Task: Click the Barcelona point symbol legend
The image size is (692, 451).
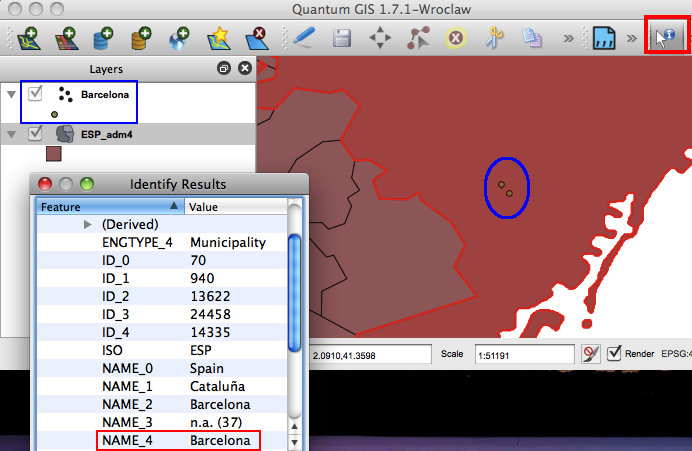Action: pos(54,114)
